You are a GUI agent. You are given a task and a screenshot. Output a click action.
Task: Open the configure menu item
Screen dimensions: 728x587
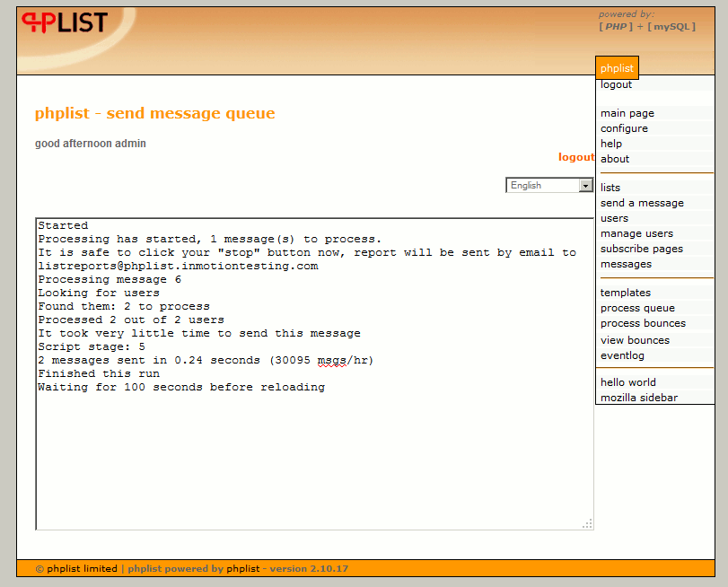(624, 128)
